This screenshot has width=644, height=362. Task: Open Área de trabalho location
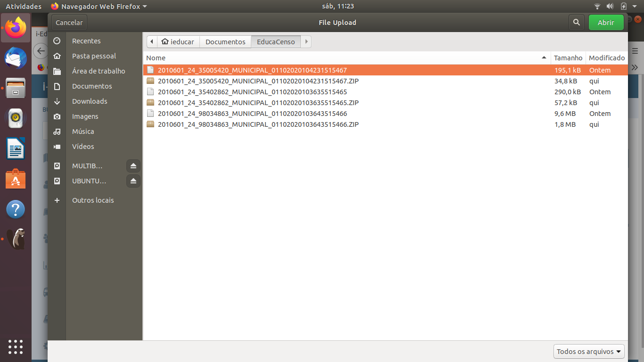(x=99, y=71)
